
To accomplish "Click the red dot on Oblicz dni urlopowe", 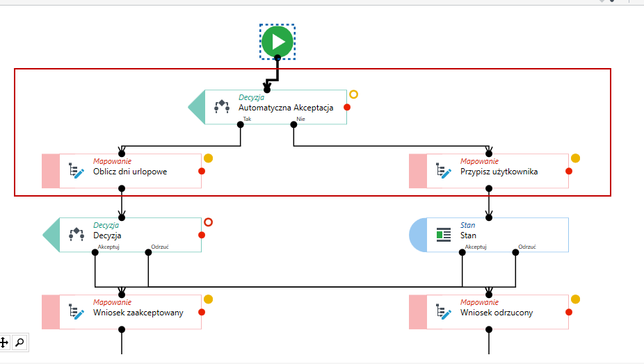I will (202, 171).
